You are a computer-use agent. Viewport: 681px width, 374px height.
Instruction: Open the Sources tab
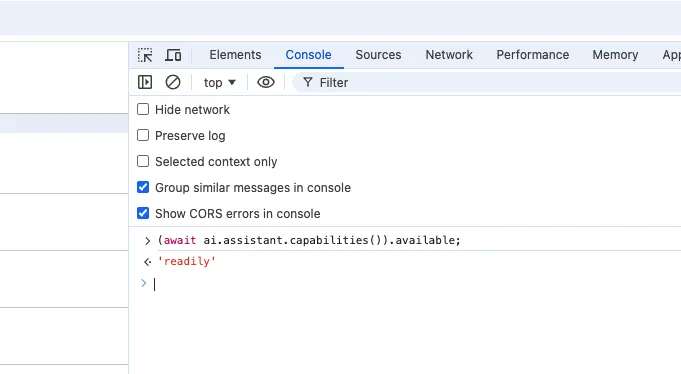378,55
